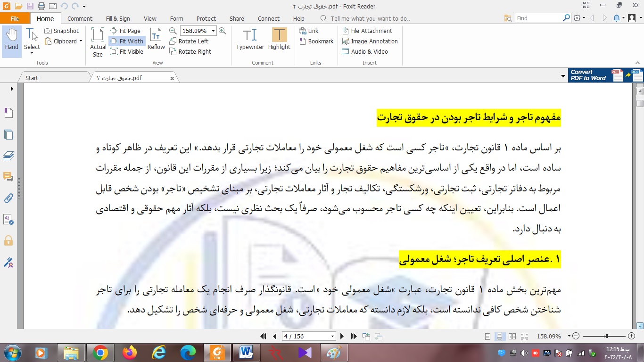The height and width of the screenshot is (362, 644).
Task: Toggle continuous page display mode
Action: (x=499, y=336)
